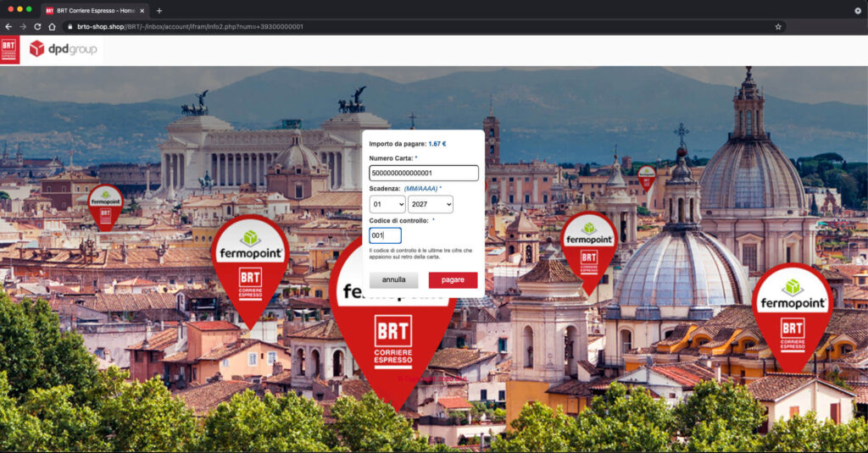Reload the page with the refresh icon
The image size is (868, 453).
37,27
